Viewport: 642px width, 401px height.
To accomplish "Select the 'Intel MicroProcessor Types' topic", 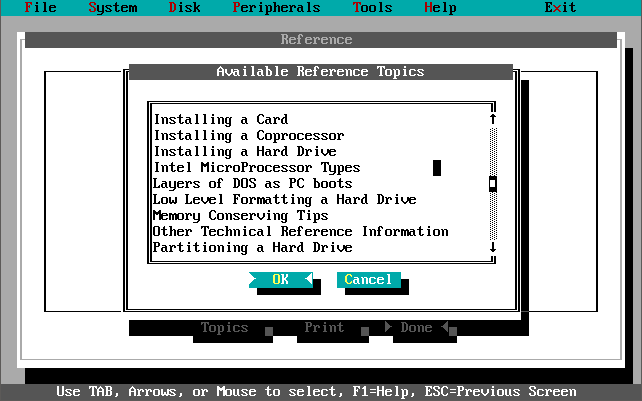I will click(321, 168).
